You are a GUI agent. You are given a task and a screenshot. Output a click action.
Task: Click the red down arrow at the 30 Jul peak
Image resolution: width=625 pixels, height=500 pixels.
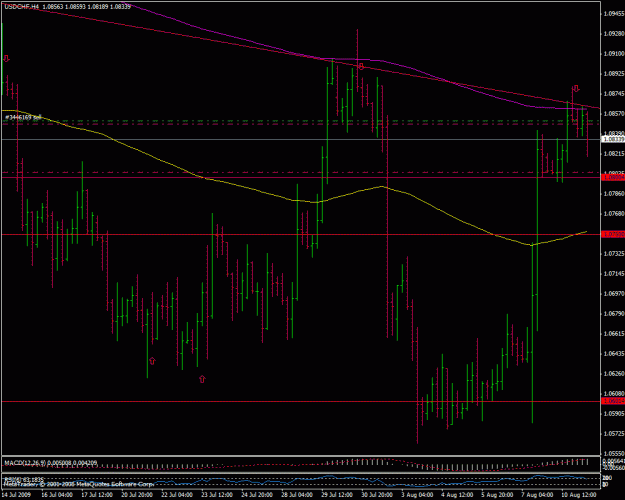361,66
